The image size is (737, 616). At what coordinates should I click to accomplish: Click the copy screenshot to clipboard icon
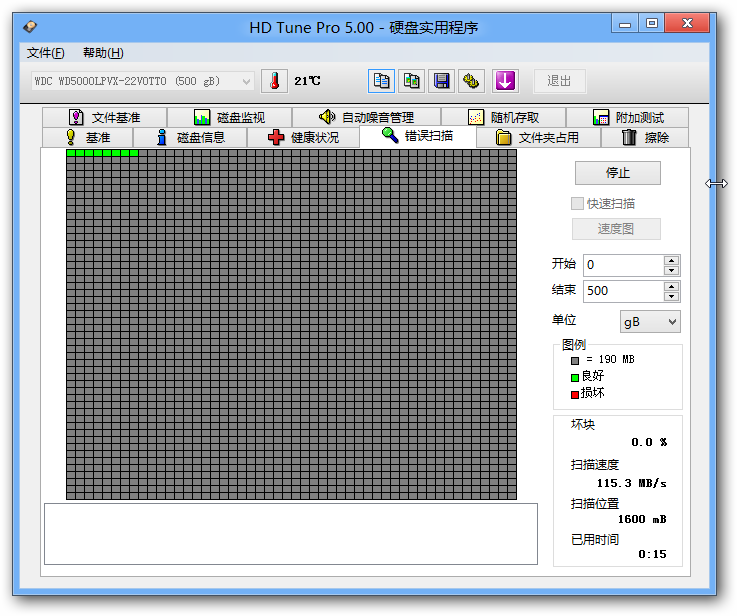click(x=411, y=81)
